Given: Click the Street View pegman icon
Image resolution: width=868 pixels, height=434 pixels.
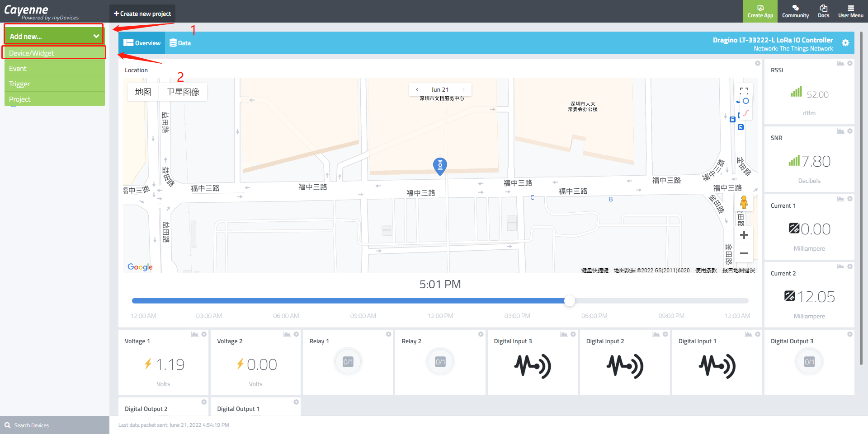Looking at the screenshot, I should (x=744, y=202).
